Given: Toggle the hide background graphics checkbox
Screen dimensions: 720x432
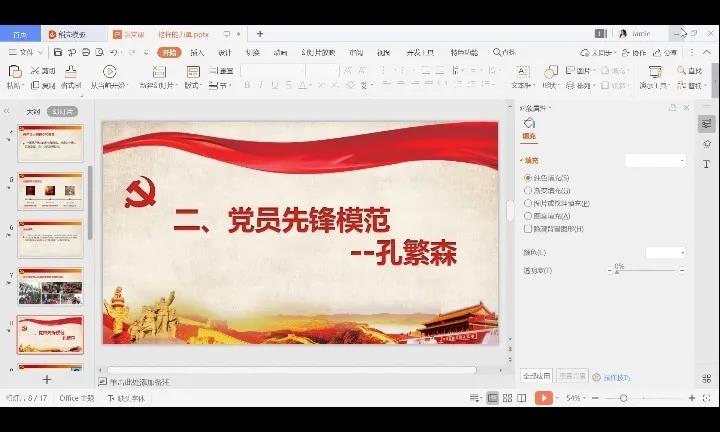Looking at the screenshot, I should click(x=528, y=229).
